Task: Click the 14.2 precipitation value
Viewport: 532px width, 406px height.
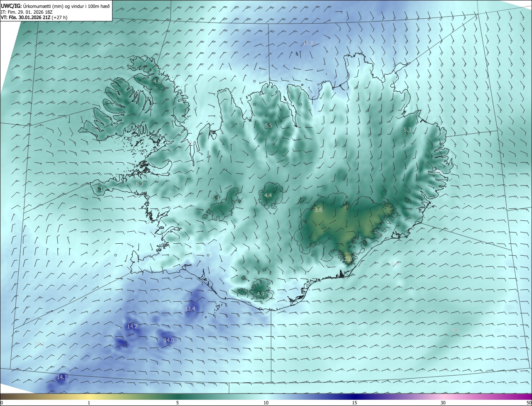Action: coord(132,327)
